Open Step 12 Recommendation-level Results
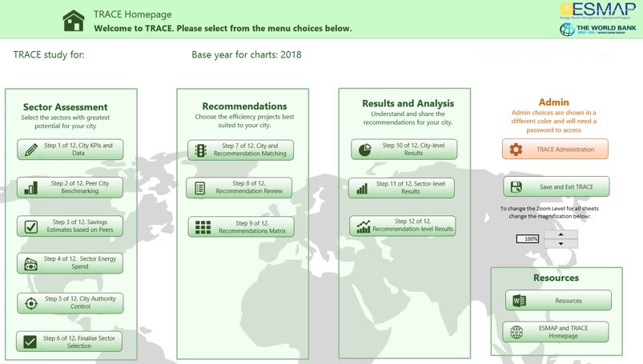643x364 pixels. [x=402, y=226]
